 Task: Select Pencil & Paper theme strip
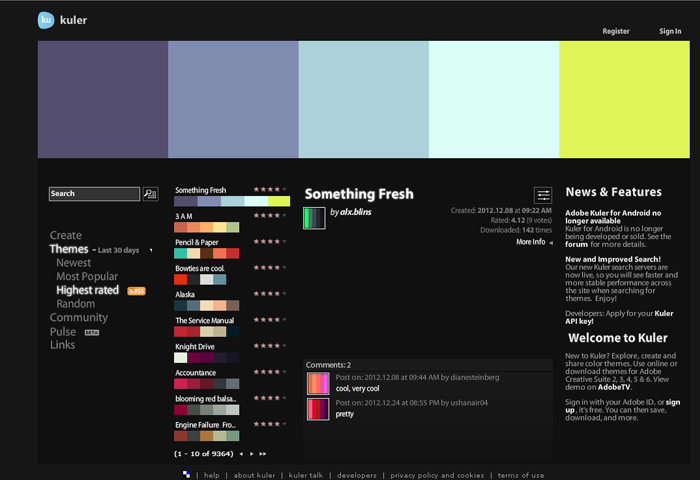207,254
